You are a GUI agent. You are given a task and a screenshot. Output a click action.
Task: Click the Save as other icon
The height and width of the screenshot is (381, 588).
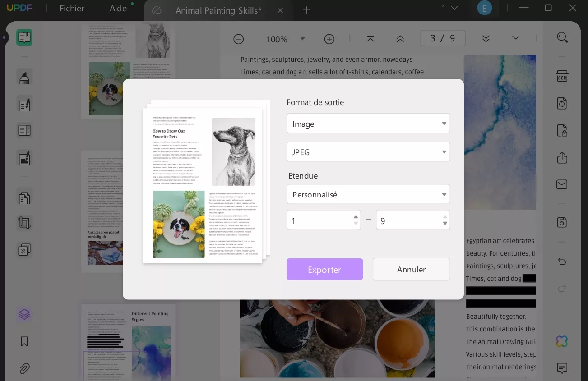click(x=562, y=222)
